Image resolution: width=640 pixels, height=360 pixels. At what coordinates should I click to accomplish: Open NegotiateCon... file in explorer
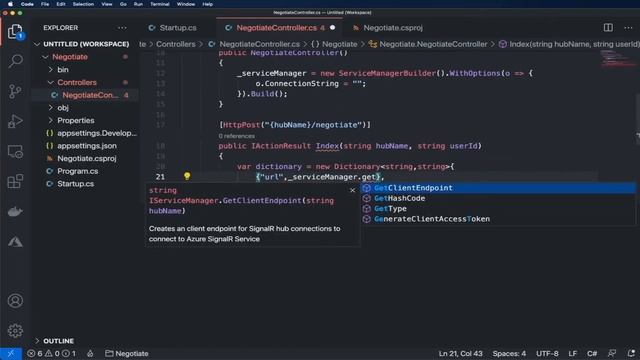90,95
